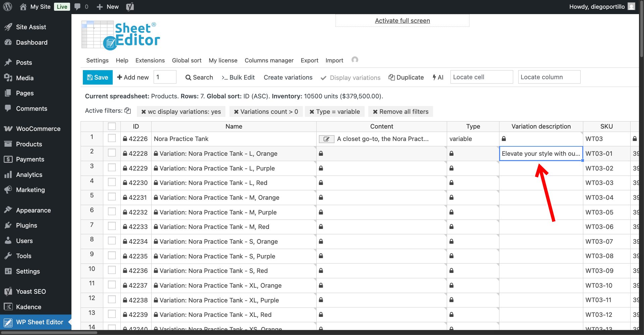Open the Columns manager menu
The image size is (644, 335).
(x=269, y=60)
